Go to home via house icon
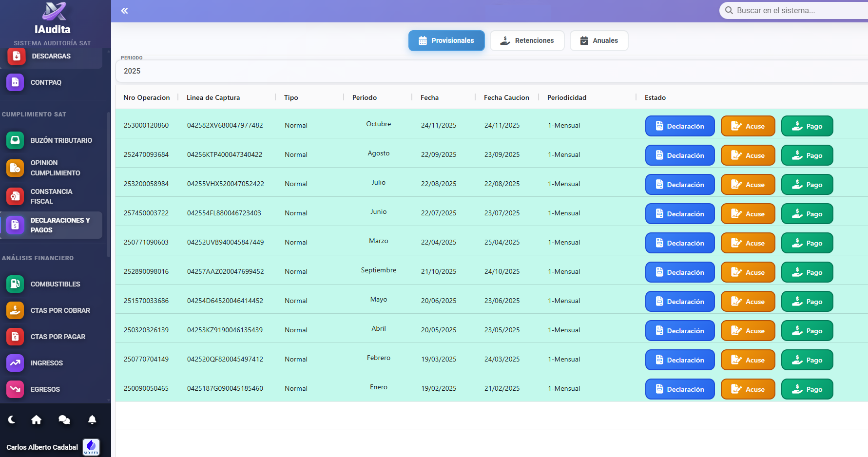Image resolution: width=868 pixels, height=457 pixels. coord(37,419)
